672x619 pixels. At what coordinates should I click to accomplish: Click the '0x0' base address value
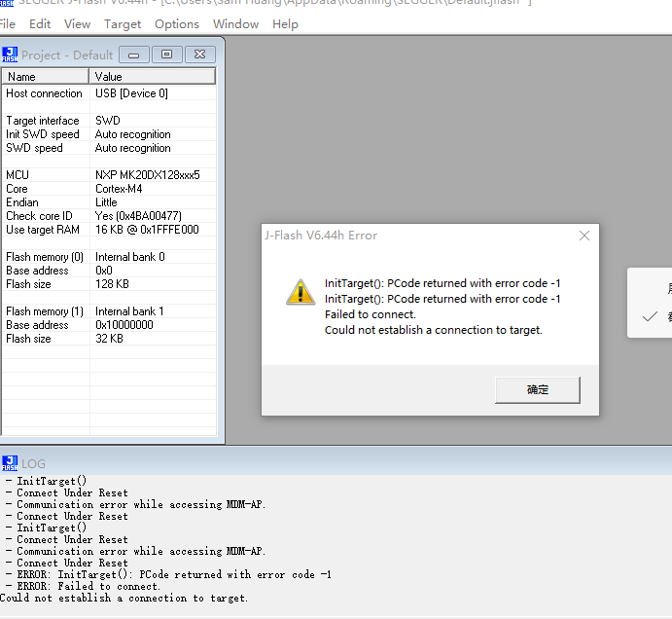(104, 271)
